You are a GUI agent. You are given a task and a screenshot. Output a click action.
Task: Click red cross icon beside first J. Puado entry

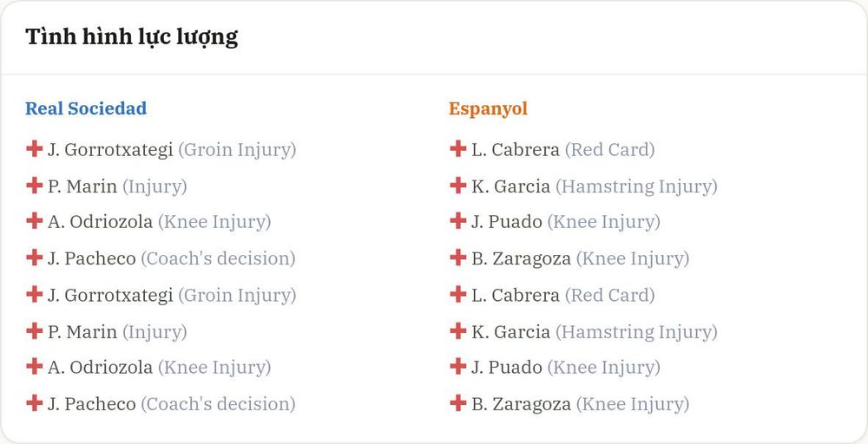(x=457, y=221)
